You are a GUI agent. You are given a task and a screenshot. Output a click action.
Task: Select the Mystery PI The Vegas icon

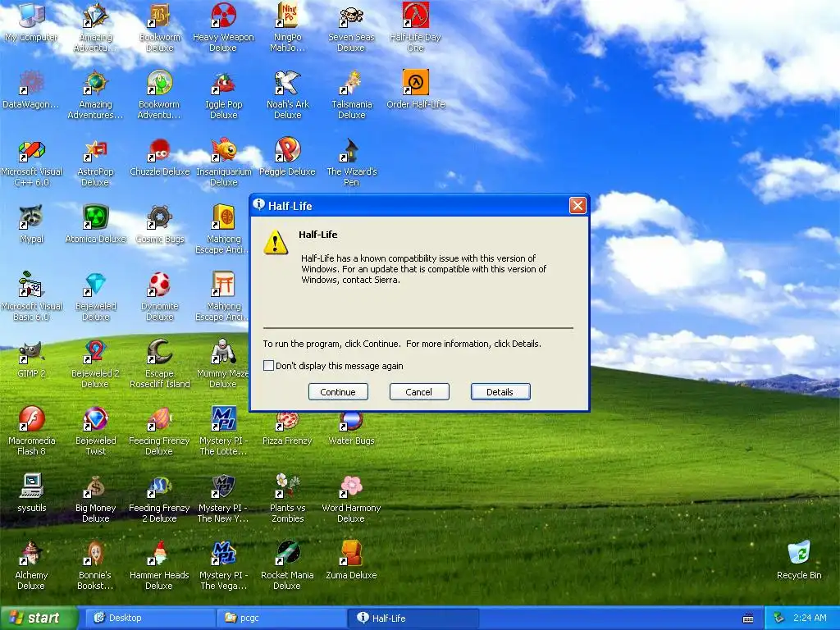(x=223, y=566)
